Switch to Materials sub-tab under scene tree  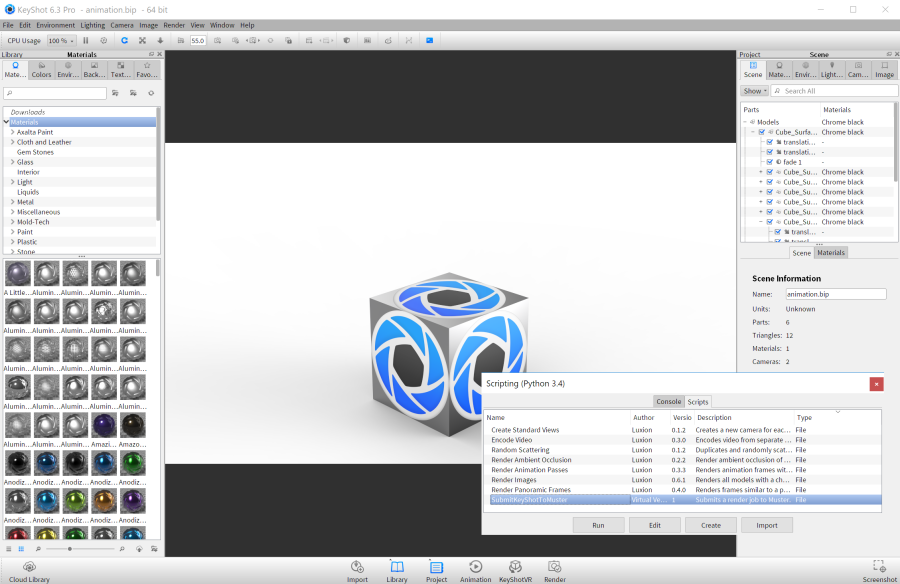pos(831,253)
